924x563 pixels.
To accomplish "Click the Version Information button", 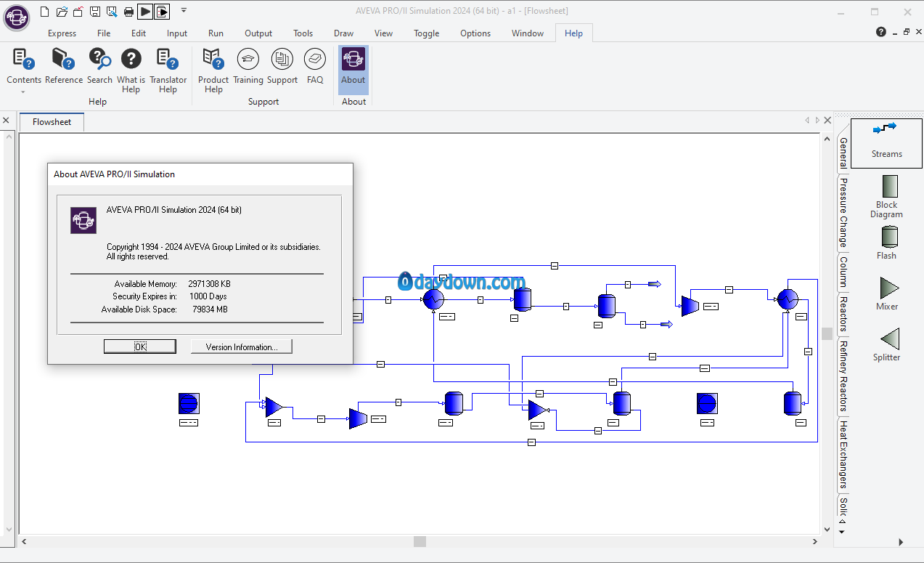I will click(242, 347).
